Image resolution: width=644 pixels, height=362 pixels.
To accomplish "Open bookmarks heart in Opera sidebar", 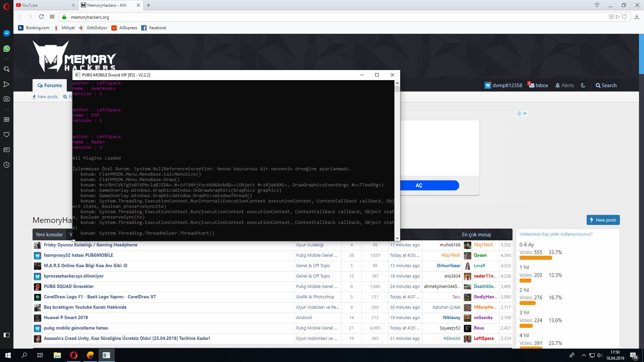I will [x=6, y=135].
